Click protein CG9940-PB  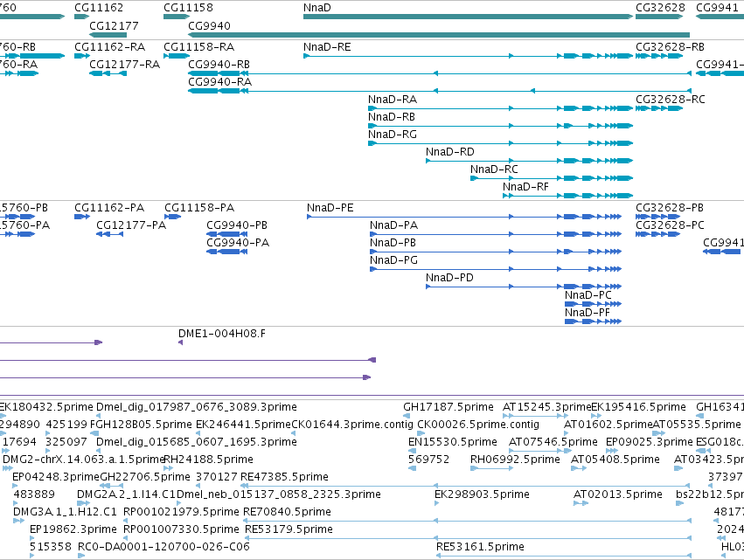click(x=237, y=225)
